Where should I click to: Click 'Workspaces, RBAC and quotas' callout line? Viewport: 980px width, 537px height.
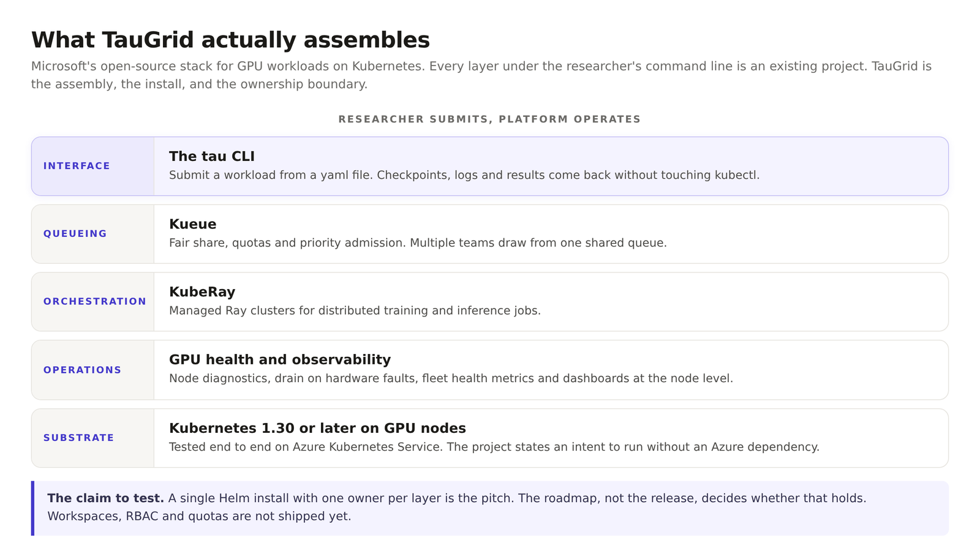(199, 516)
